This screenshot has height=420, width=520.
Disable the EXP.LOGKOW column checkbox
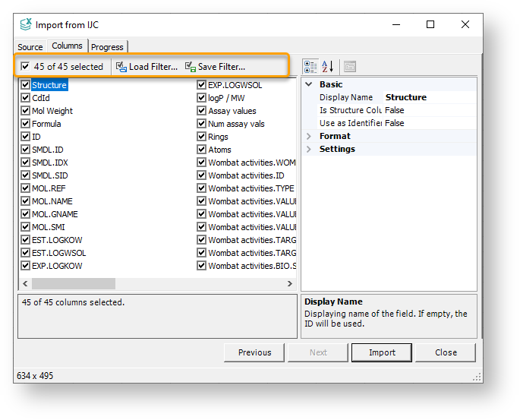[x=26, y=266]
